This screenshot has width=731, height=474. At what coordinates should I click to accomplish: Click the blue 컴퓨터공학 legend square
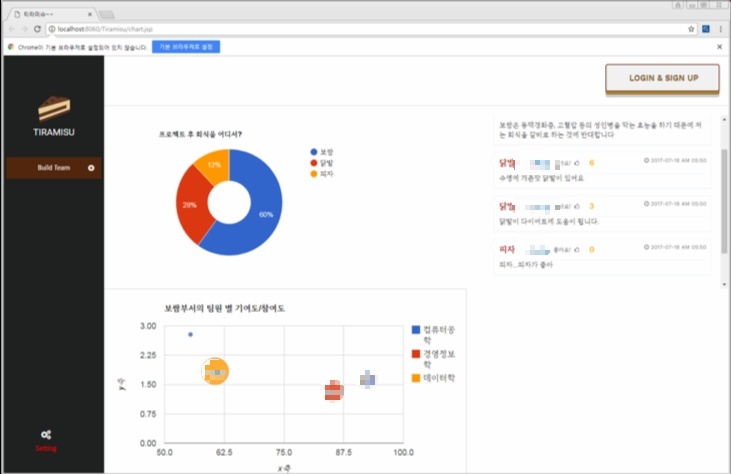click(x=416, y=330)
